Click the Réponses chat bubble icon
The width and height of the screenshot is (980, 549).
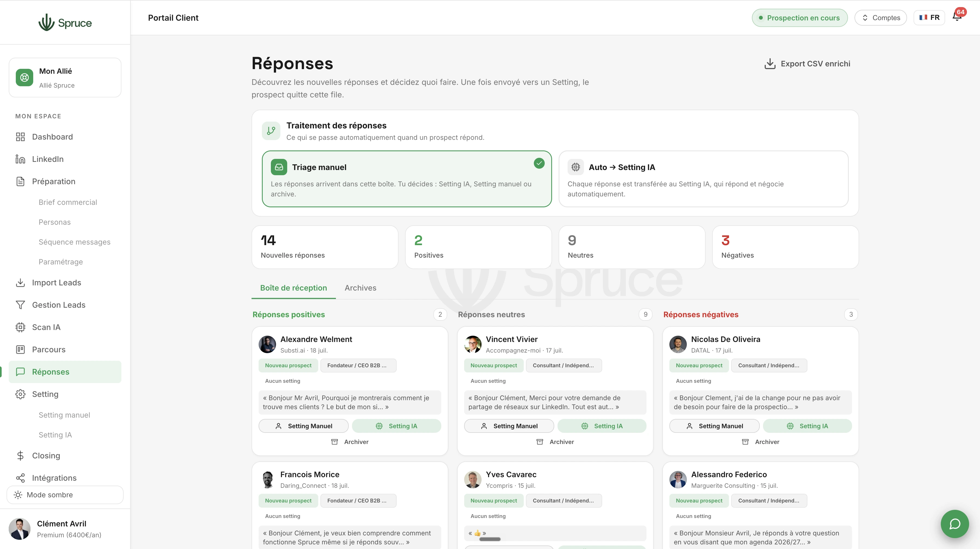(20, 372)
